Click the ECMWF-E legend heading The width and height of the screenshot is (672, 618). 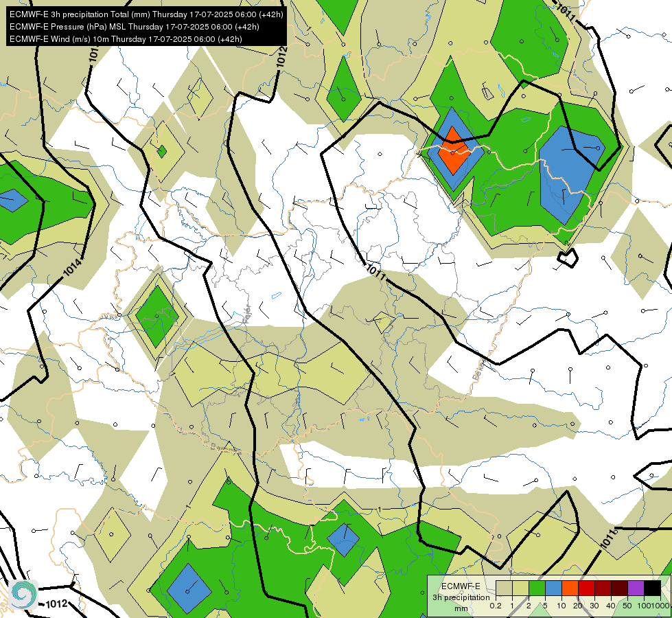(461, 586)
